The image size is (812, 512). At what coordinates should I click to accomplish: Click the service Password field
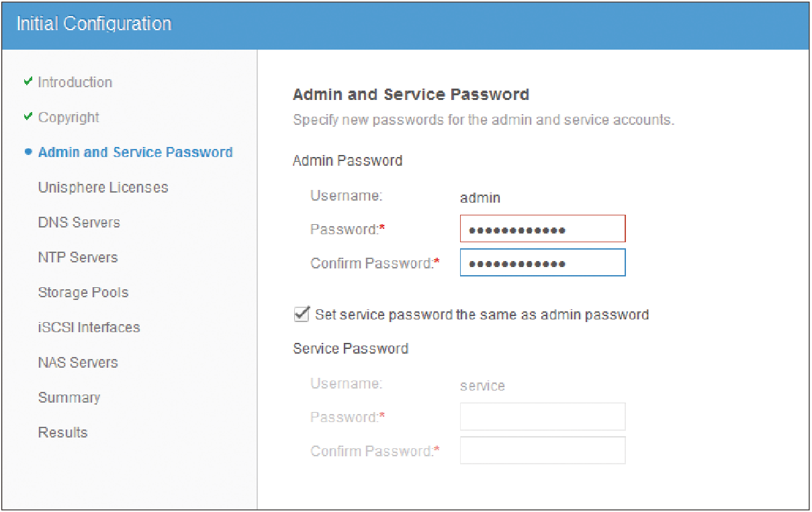pos(543,417)
